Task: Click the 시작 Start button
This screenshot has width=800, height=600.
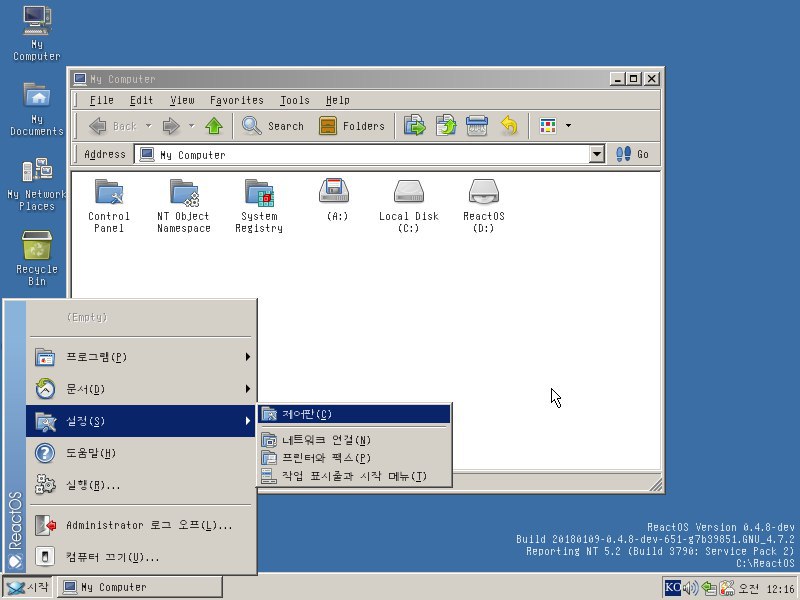Action: [28, 587]
